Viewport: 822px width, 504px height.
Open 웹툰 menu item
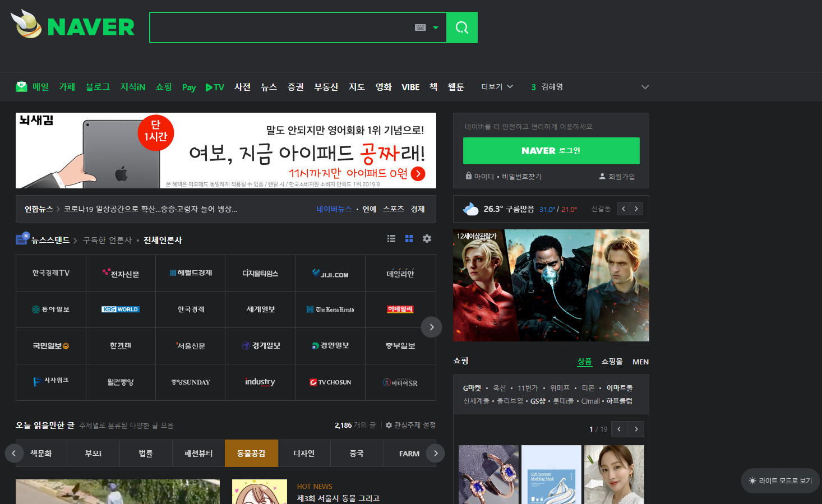tap(456, 87)
